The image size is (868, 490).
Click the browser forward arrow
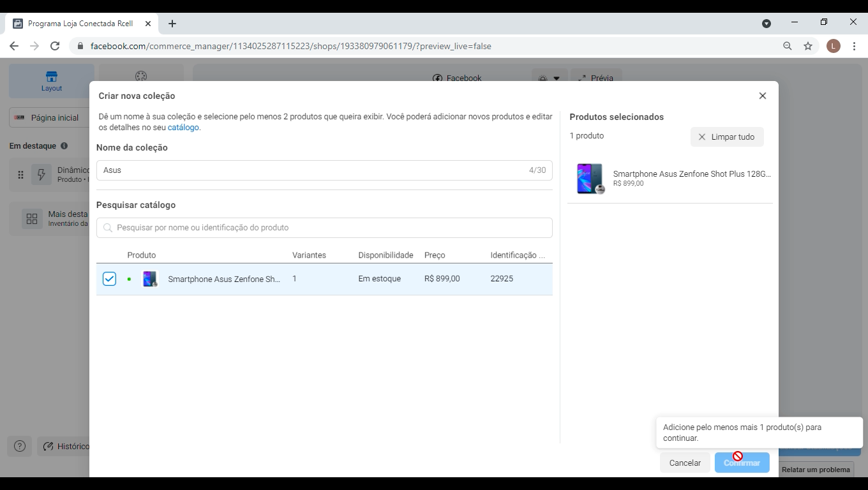coord(34,46)
